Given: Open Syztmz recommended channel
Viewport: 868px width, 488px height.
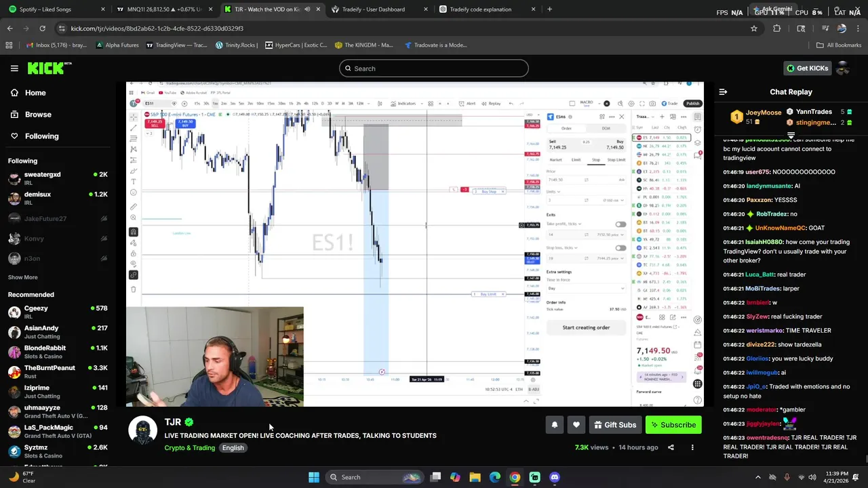Looking at the screenshot, I should click(58, 451).
